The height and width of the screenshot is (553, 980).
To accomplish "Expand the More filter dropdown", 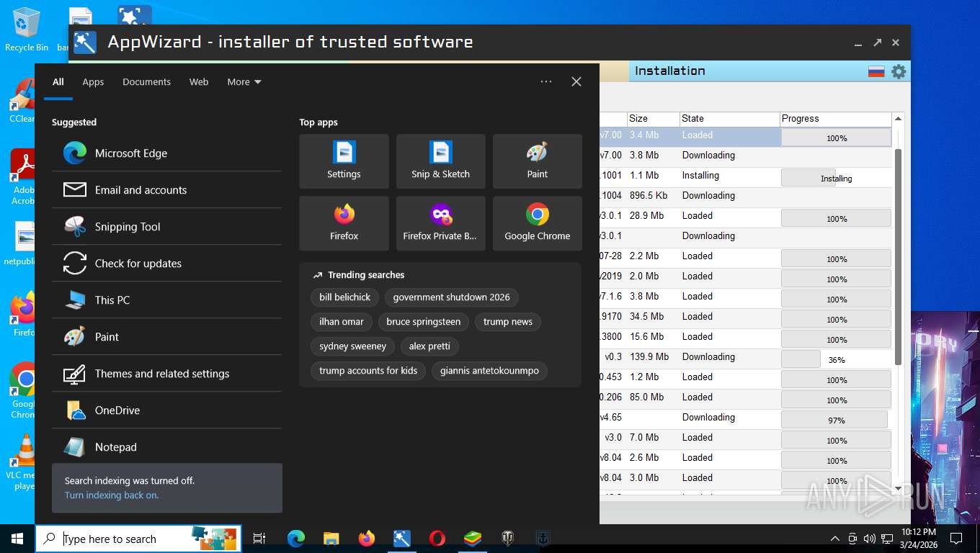I will point(244,82).
